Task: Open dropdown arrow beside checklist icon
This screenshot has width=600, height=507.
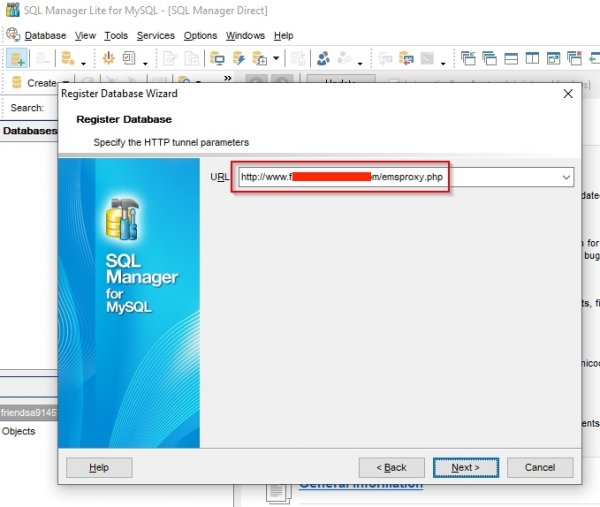Action: (x=145, y=63)
